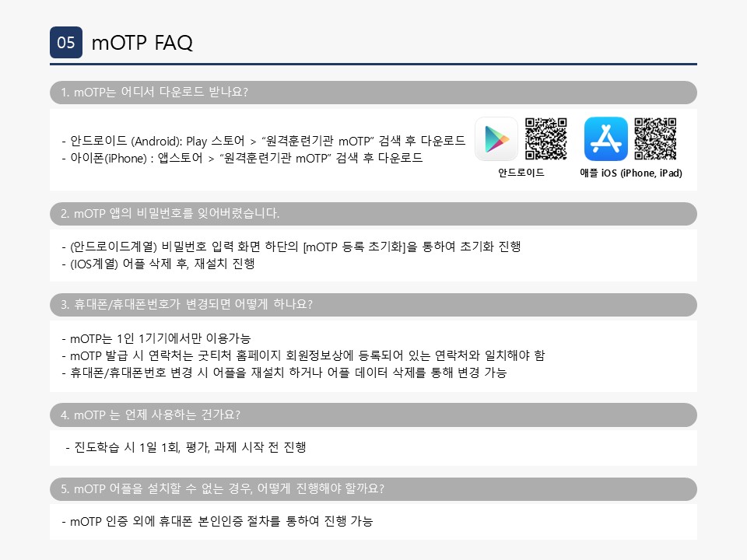The width and height of the screenshot is (747, 560).
Task: Click the 안드로이드계열 mOTP 등록 초기화 answer line
Action: (291, 247)
